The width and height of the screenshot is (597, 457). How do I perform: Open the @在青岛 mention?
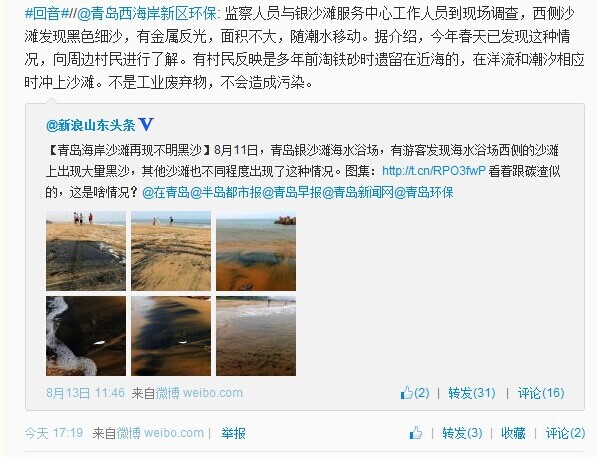166,192
